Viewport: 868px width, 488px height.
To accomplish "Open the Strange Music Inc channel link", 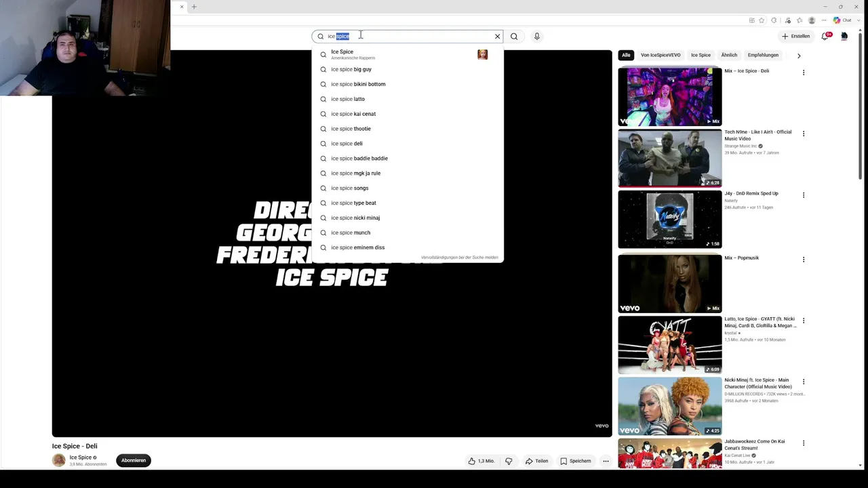I will [741, 146].
